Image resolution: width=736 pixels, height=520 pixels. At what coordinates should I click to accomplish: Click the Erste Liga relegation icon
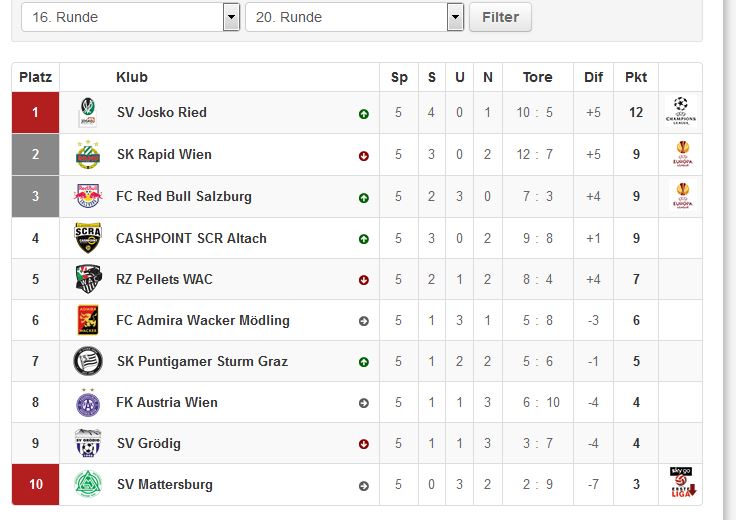click(682, 482)
